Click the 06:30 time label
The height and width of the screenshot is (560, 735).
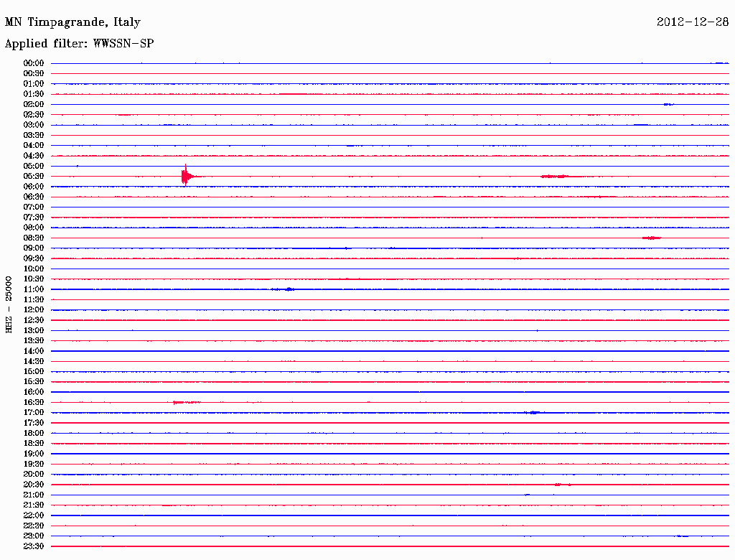click(34, 197)
